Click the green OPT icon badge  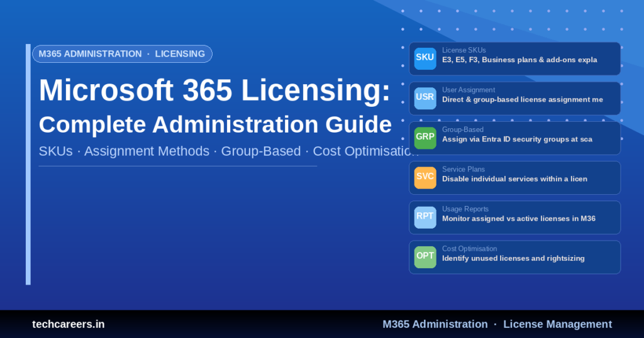tap(425, 257)
